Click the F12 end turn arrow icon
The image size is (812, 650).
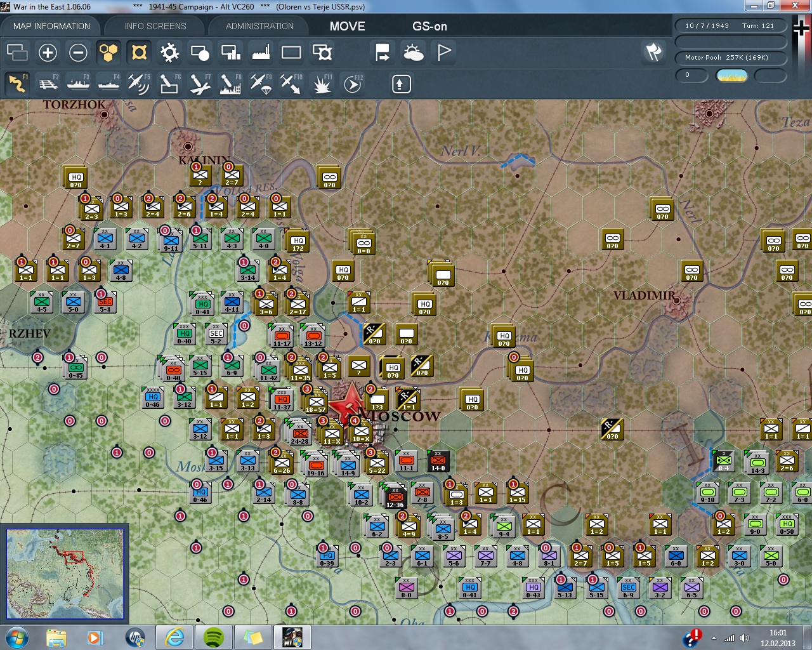(353, 84)
